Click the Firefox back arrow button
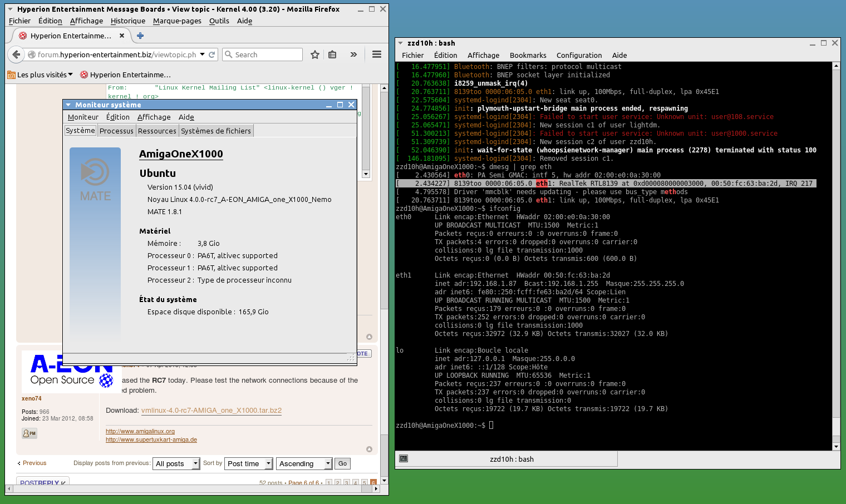The image size is (846, 504). point(16,55)
